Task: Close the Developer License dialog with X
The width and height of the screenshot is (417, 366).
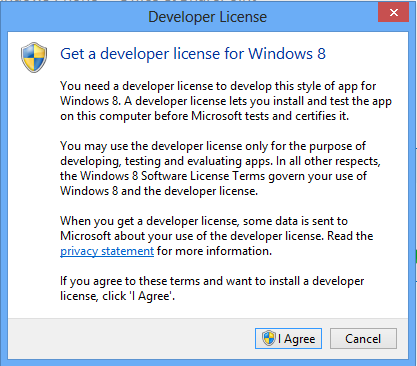Action: coord(393,13)
